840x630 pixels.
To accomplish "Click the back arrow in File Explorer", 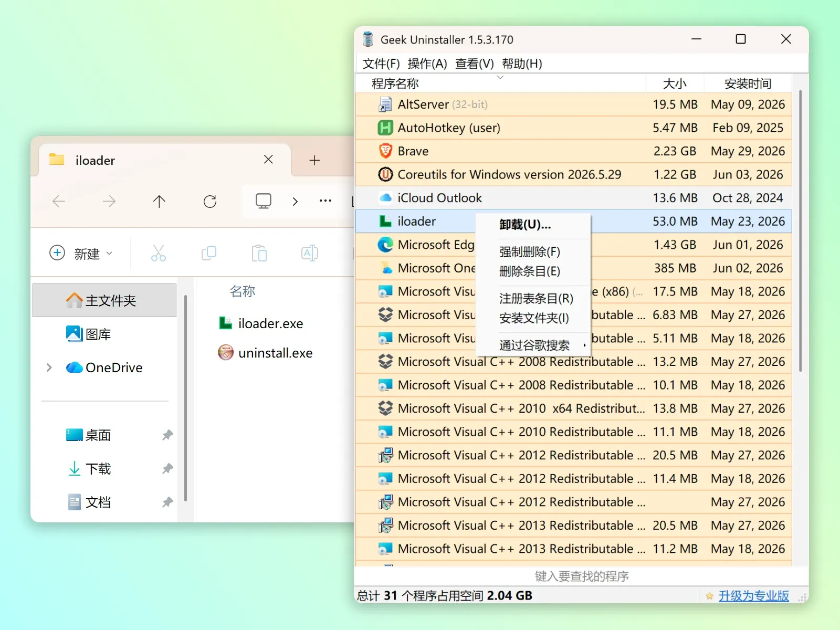I will click(59, 201).
